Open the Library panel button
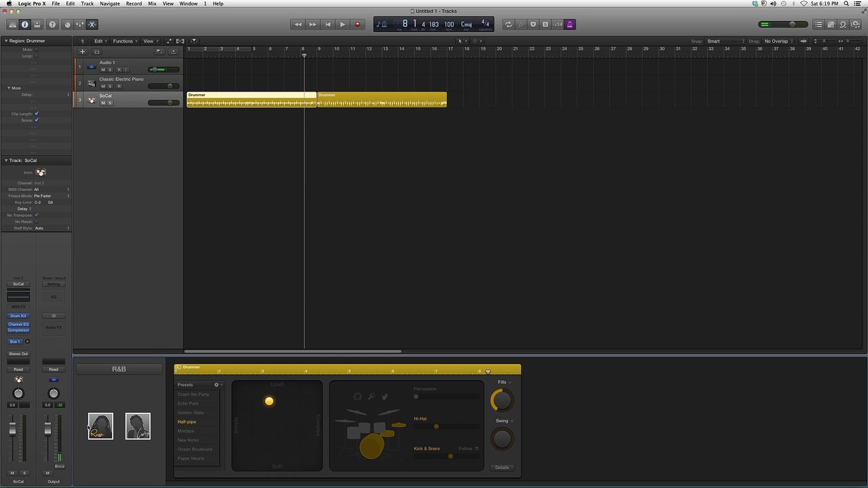Screen dimensions: 868x488 point(13,24)
